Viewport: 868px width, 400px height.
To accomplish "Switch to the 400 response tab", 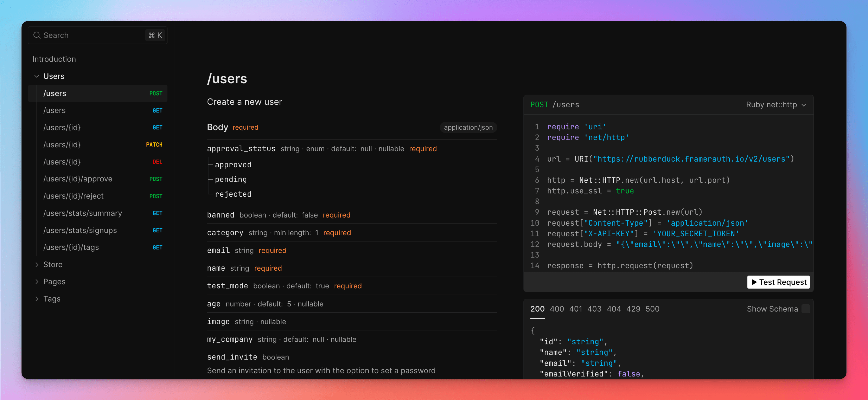I will [557, 309].
